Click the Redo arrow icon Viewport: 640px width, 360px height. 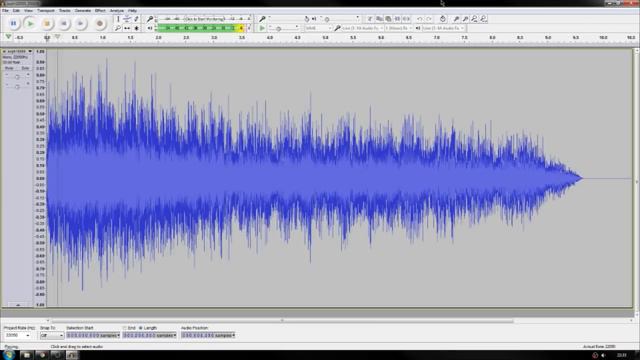[x=429, y=19]
